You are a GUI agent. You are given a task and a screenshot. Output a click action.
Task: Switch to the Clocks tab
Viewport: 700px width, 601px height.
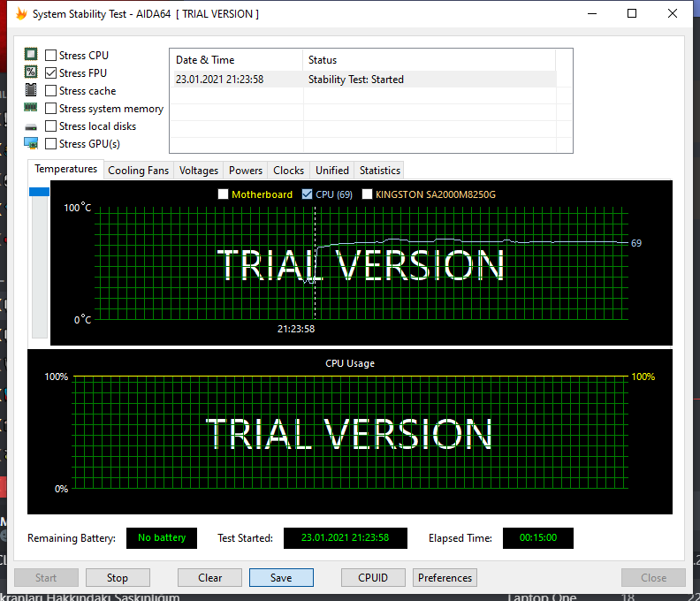tap(288, 171)
